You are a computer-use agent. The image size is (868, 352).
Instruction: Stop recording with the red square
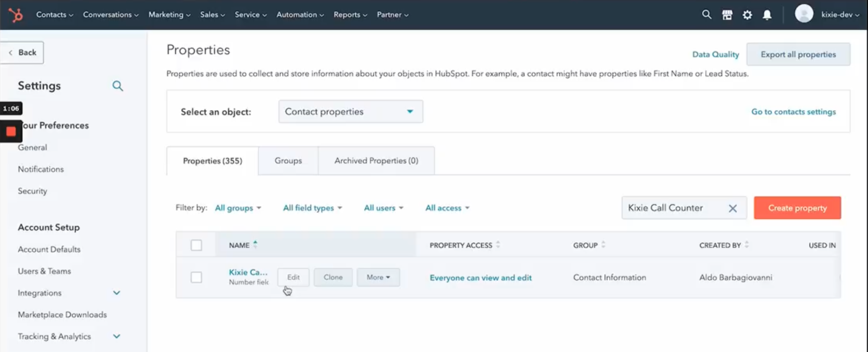[11, 132]
